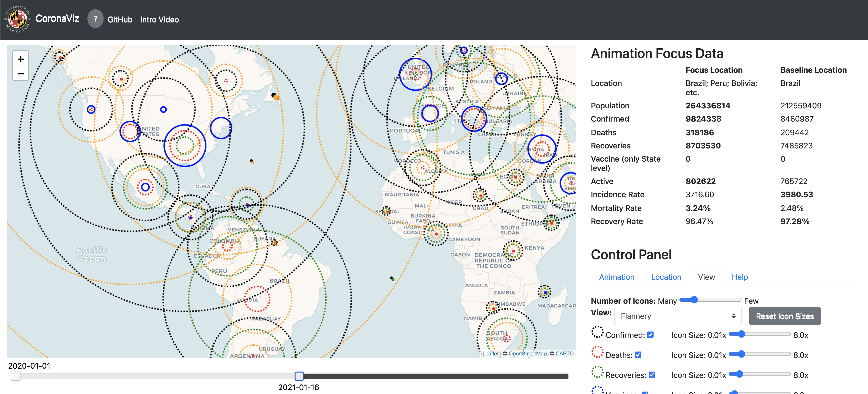Click the black dotted Confirmed legend icon

(597, 332)
